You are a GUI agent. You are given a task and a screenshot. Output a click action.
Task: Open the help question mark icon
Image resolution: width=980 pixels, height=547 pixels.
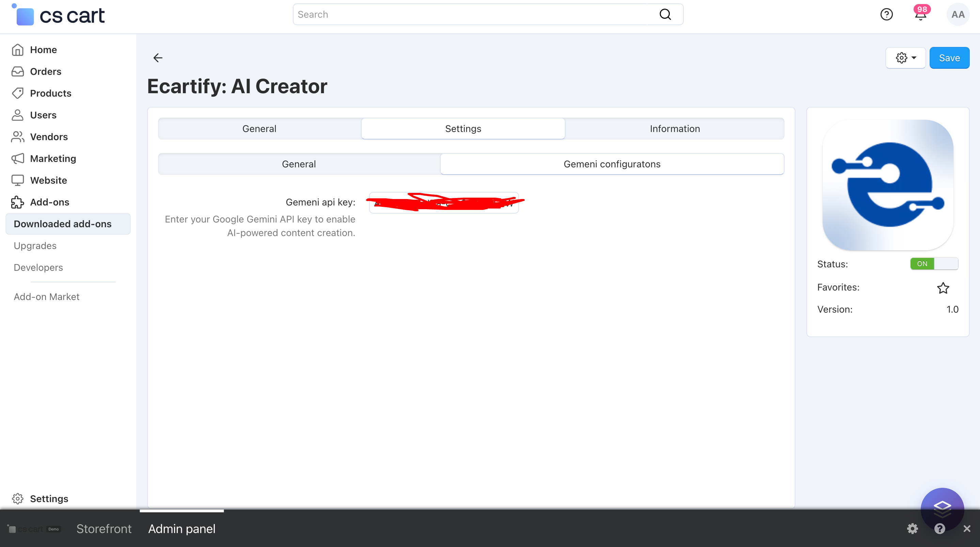(x=886, y=14)
